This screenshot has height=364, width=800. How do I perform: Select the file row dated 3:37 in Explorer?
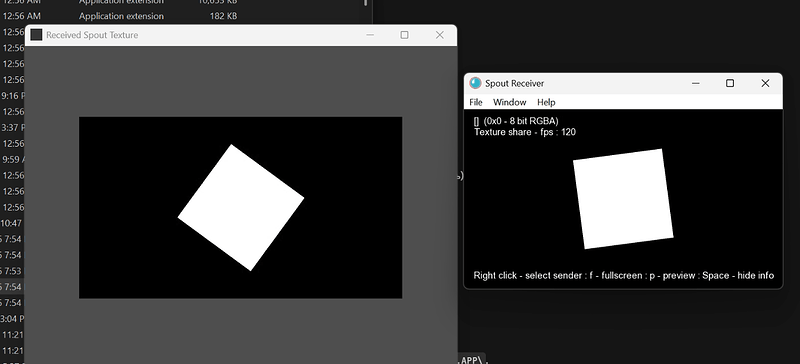pos(12,127)
